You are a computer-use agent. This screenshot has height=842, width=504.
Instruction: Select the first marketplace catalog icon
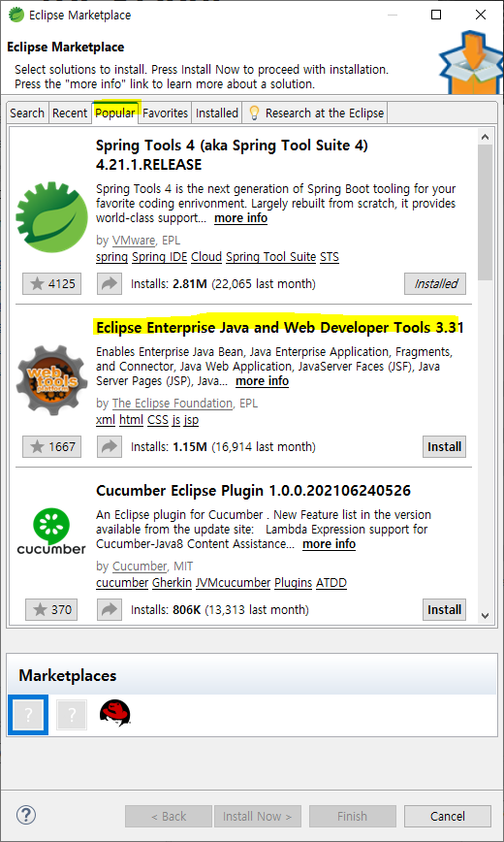click(x=28, y=715)
